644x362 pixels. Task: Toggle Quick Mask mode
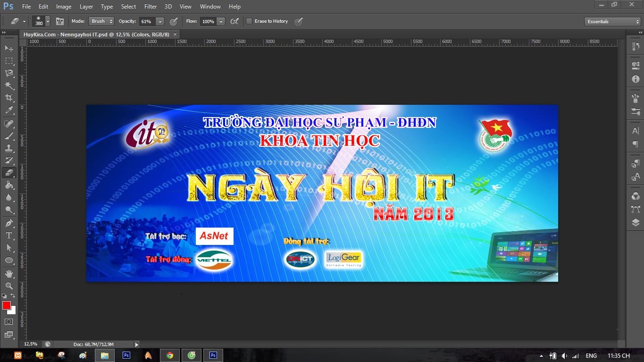(x=9, y=321)
